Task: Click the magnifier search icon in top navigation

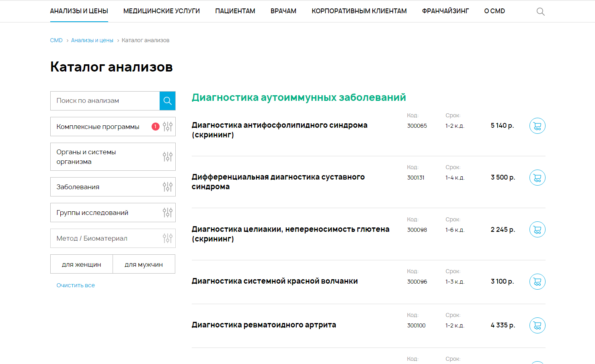Action: click(540, 12)
